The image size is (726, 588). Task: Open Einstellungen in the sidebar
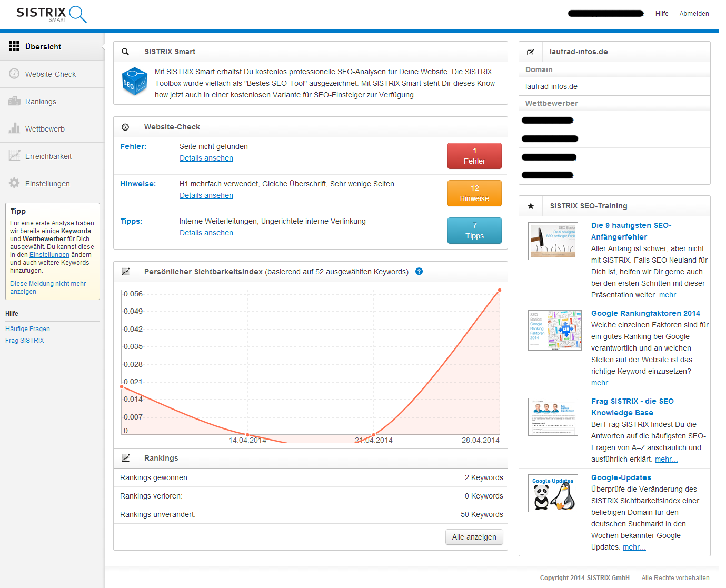52,184
